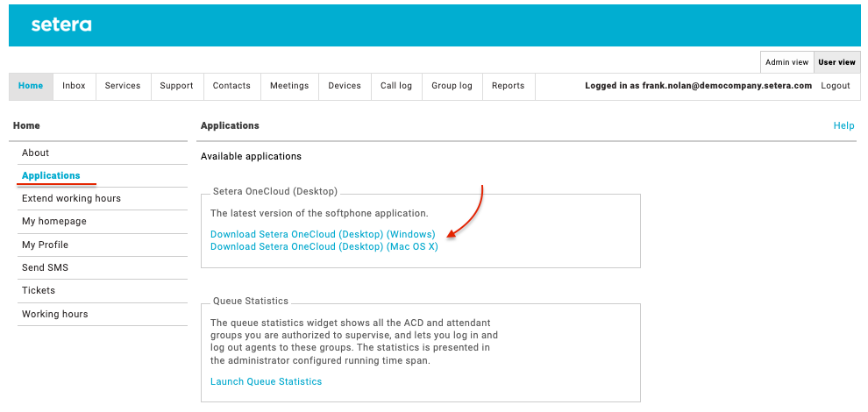Open the Help link
868x412 pixels.
point(843,125)
